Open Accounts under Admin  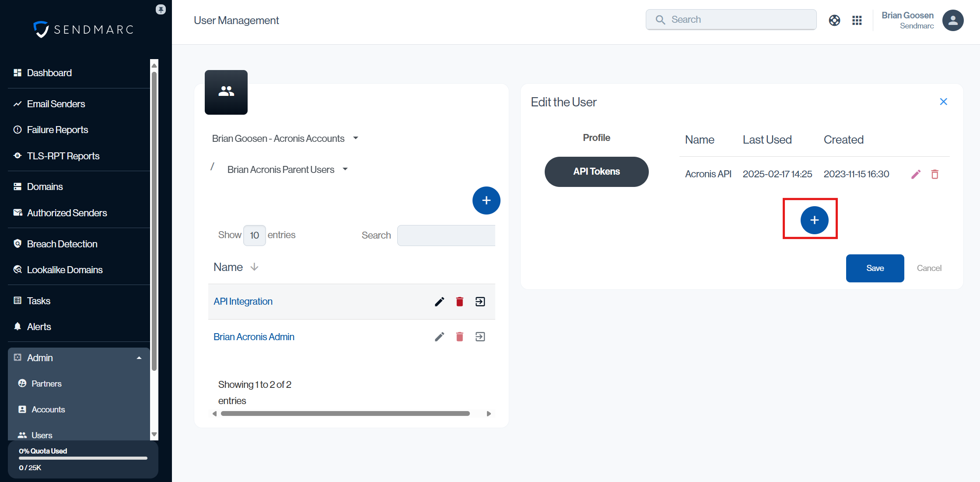[x=48, y=409]
